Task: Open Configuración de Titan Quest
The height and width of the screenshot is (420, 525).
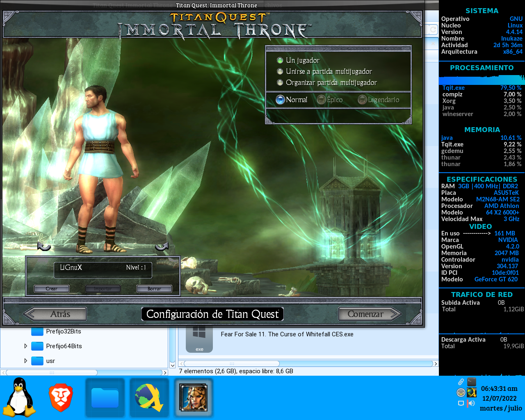Action: point(212,314)
